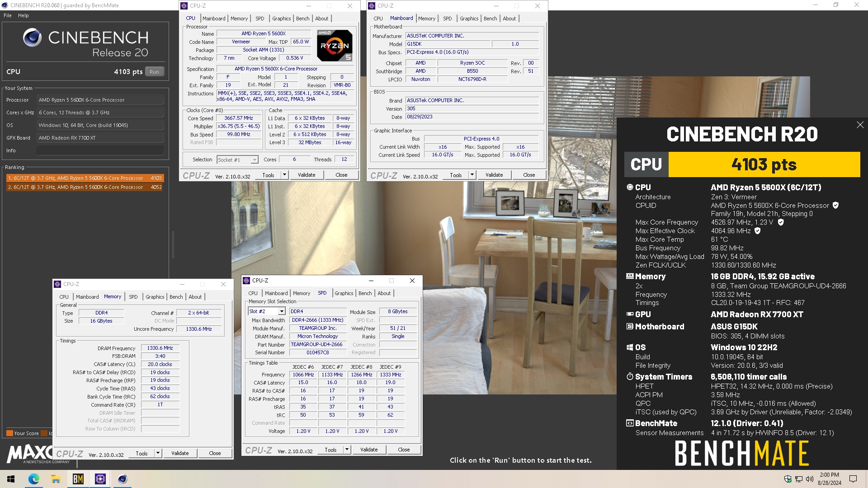868x488 pixels.
Task: Click the Motherboard icon in BenchMate panel
Action: click(x=630, y=326)
